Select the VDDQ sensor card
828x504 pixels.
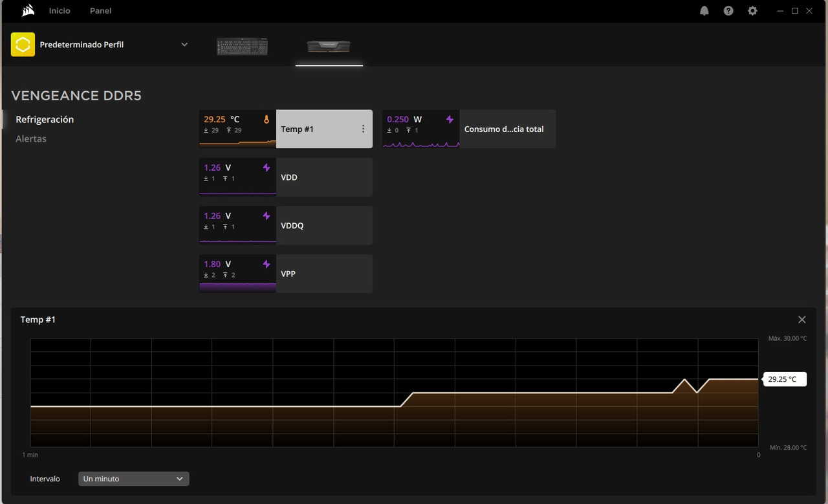tap(286, 225)
